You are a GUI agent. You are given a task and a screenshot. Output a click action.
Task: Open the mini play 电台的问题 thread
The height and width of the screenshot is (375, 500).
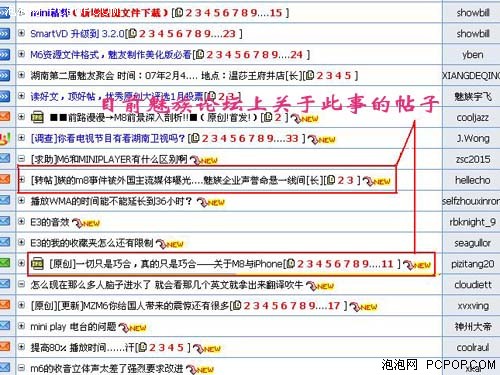(x=73, y=327)
